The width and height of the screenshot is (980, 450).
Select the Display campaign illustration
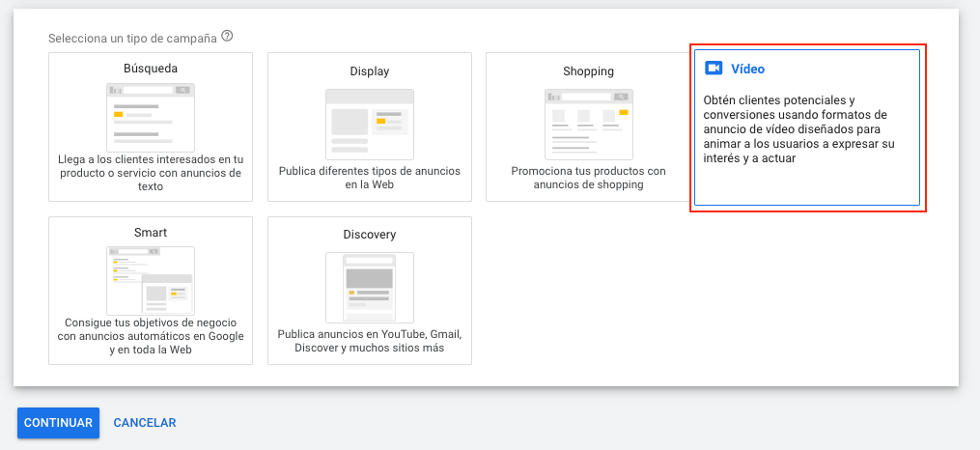click(370, 125)
